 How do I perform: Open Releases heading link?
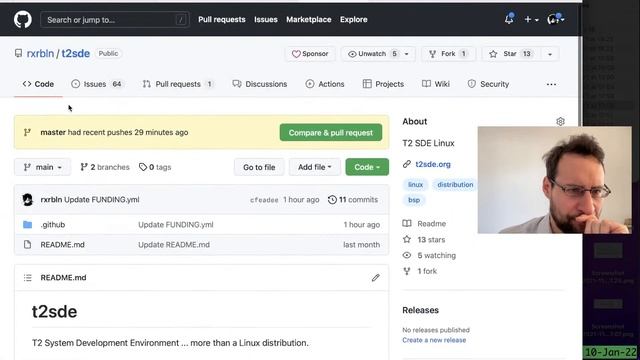pyautogui.click(x=420, y=310)
